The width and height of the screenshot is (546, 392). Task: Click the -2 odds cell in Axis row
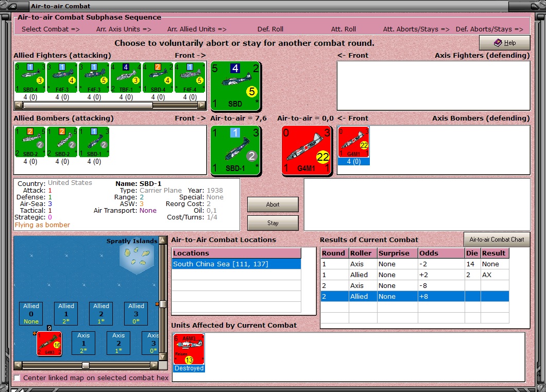pyautogui.click(x=441, y=264)
